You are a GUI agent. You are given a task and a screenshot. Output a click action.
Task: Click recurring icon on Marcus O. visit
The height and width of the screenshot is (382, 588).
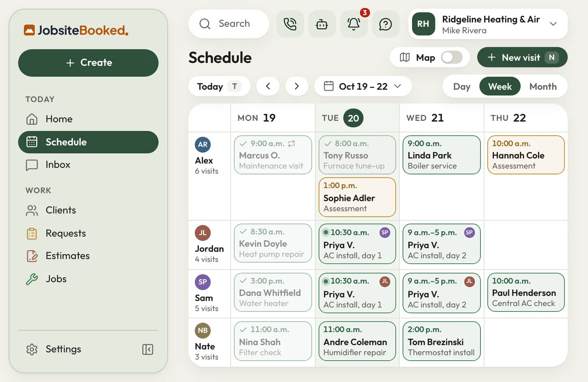click(x=291, y=143)
